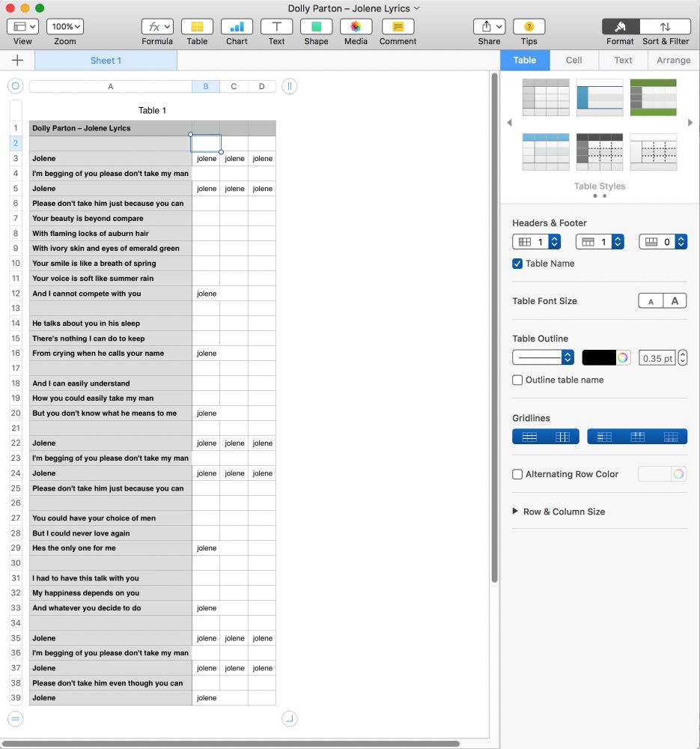
Task: Add a Comment from toolbar
Action: point(398,26)
